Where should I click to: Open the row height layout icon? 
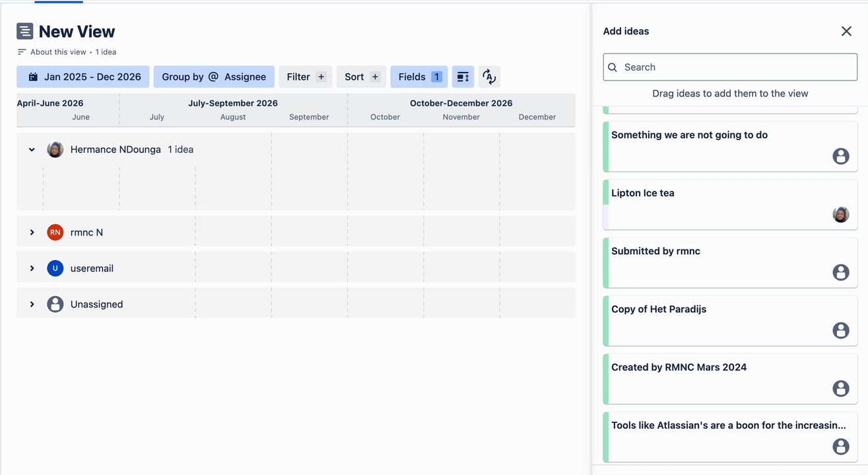point(463,77)
